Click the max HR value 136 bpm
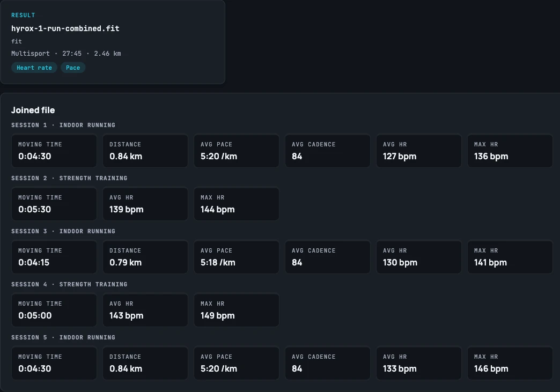560x392 pixels. (x=491, y=157)
